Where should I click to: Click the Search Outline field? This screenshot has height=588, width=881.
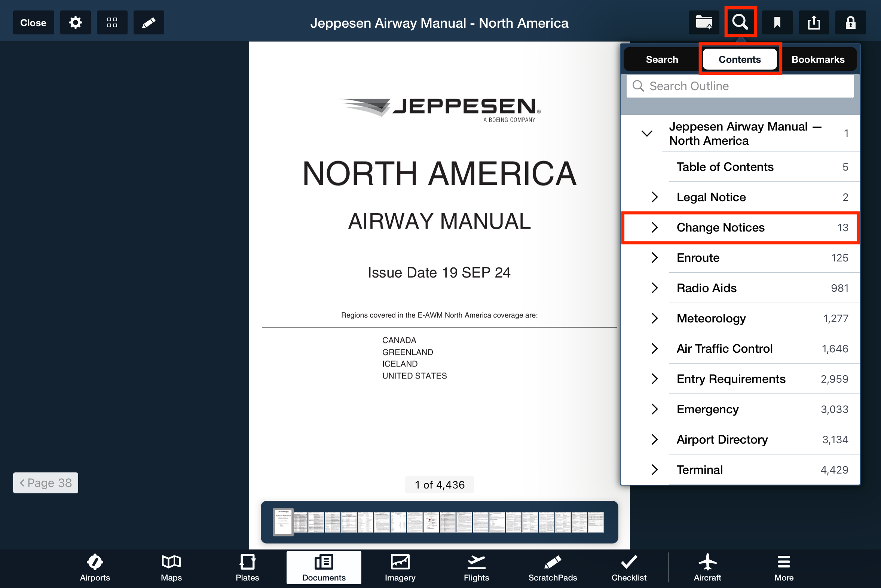[x=740, y=86]
